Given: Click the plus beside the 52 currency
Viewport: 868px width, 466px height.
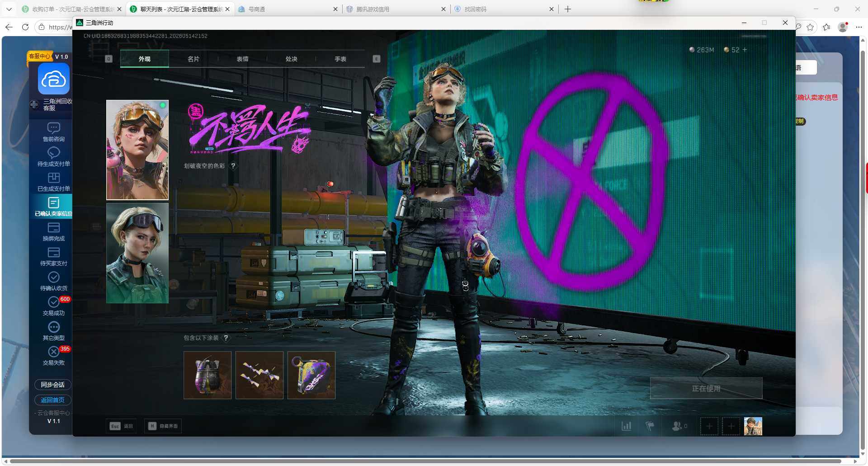Looking at the screenshot, I should [x=745, y=50].
